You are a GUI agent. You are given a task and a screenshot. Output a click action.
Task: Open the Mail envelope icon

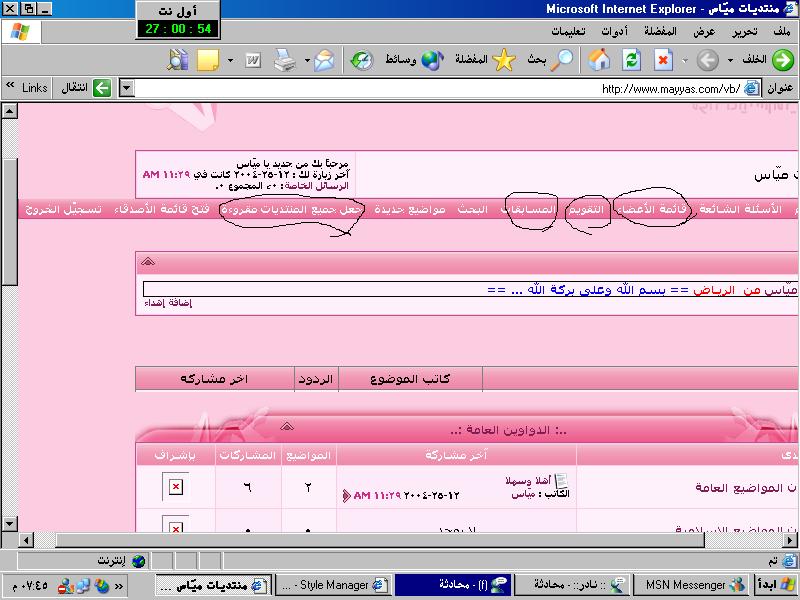[325, 60]
